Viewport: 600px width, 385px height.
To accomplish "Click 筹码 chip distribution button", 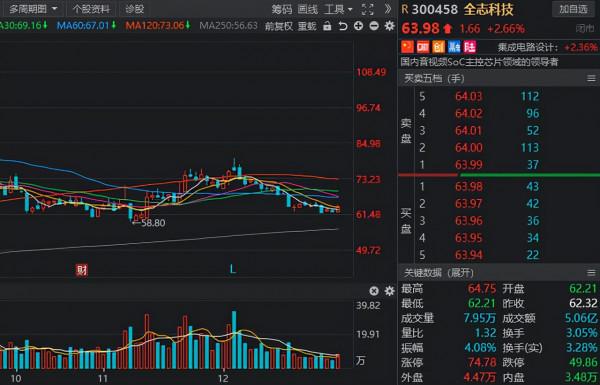I will 282,9.
